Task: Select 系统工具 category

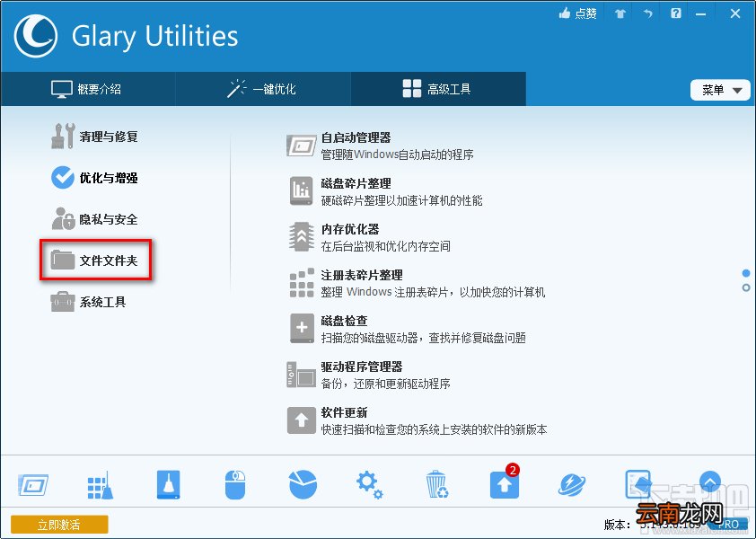Action: coord(89,302)
